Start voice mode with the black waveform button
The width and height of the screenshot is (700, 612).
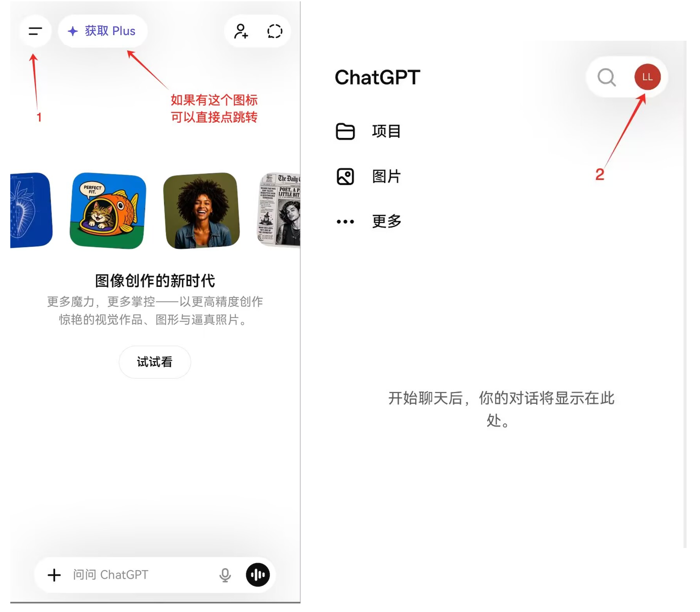[258, 575]
